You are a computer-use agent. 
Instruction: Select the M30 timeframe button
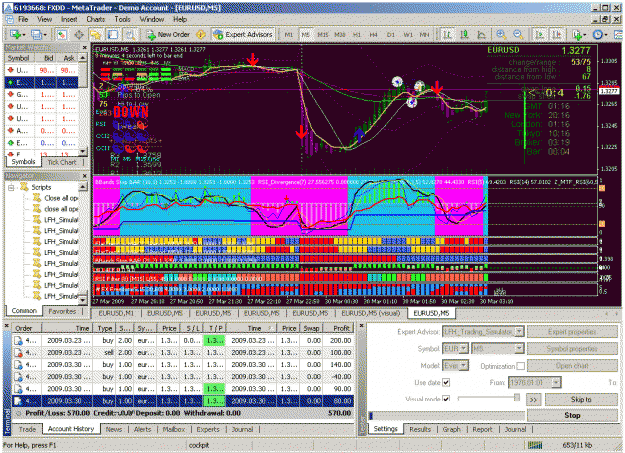(x=340, y=35)
